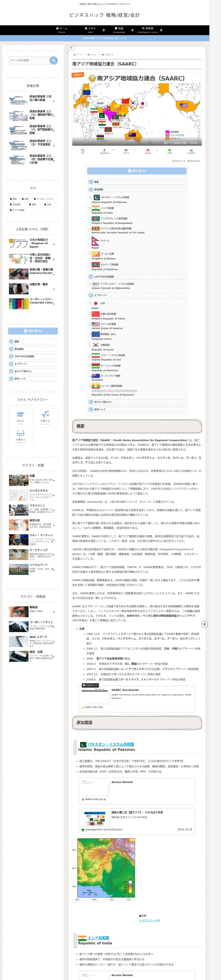Viewport: 221px width, 980px height.
Task: Click the Australia flag in observers list
Action: [96, 376]
